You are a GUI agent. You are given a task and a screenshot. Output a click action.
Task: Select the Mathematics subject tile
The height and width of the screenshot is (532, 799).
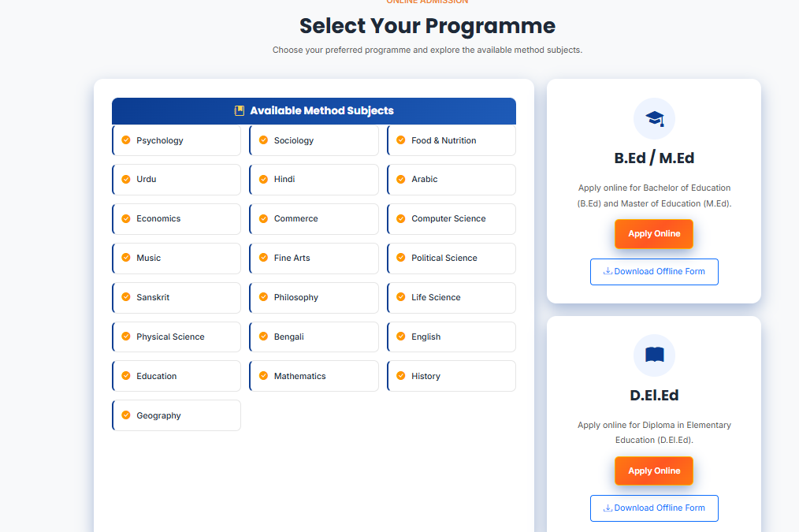click(314, 376)
